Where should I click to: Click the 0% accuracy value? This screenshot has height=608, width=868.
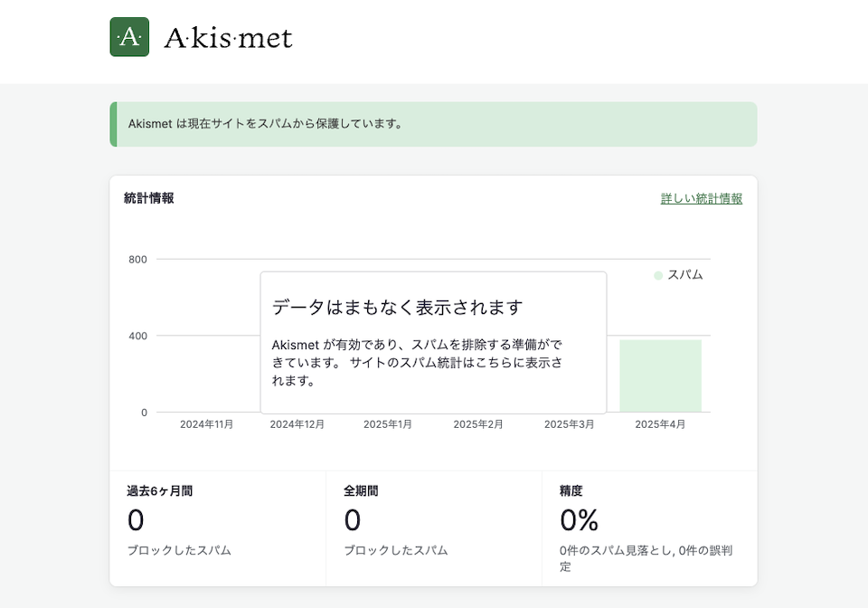coord(579,520)
